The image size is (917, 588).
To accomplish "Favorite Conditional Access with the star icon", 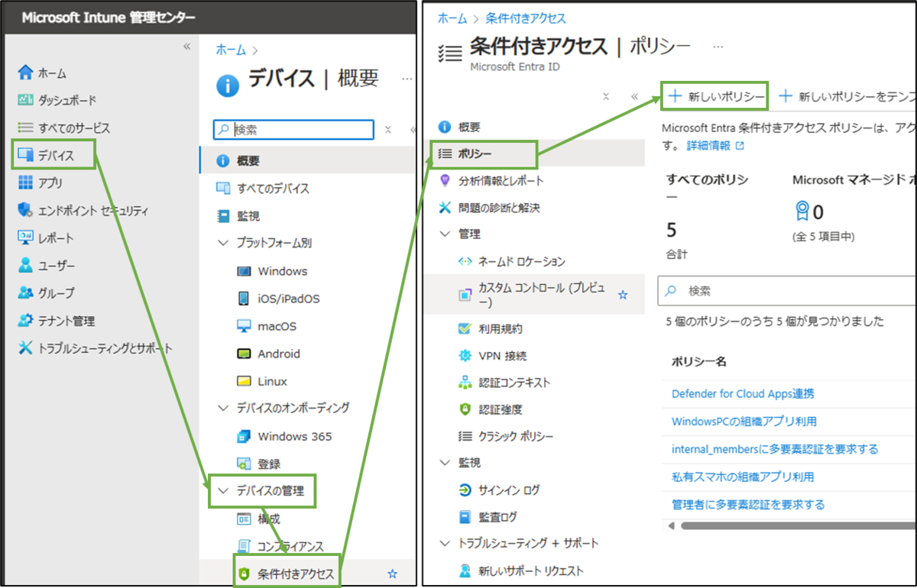I will click(393, 573).
